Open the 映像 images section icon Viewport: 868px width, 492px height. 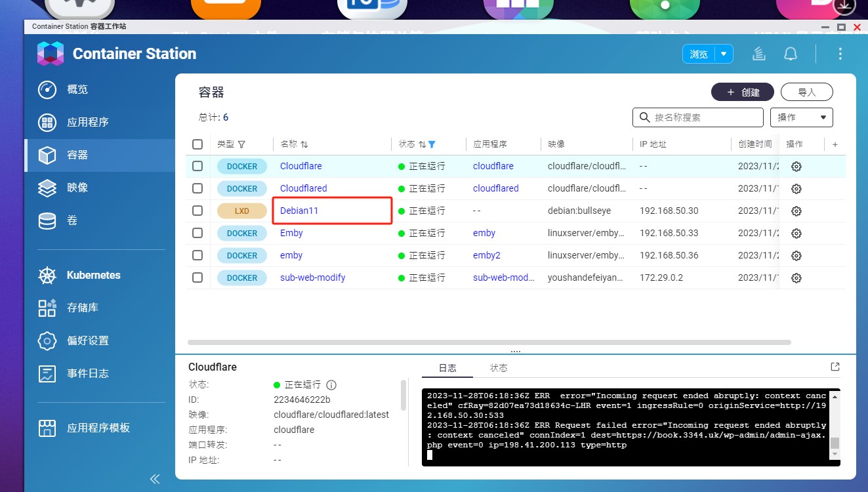point(47,187)
